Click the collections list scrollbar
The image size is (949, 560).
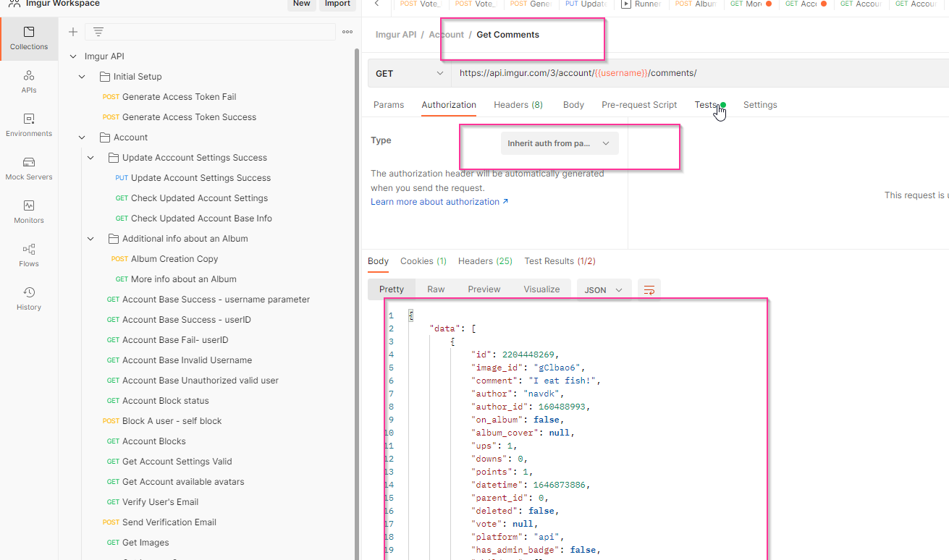(356, 304)
